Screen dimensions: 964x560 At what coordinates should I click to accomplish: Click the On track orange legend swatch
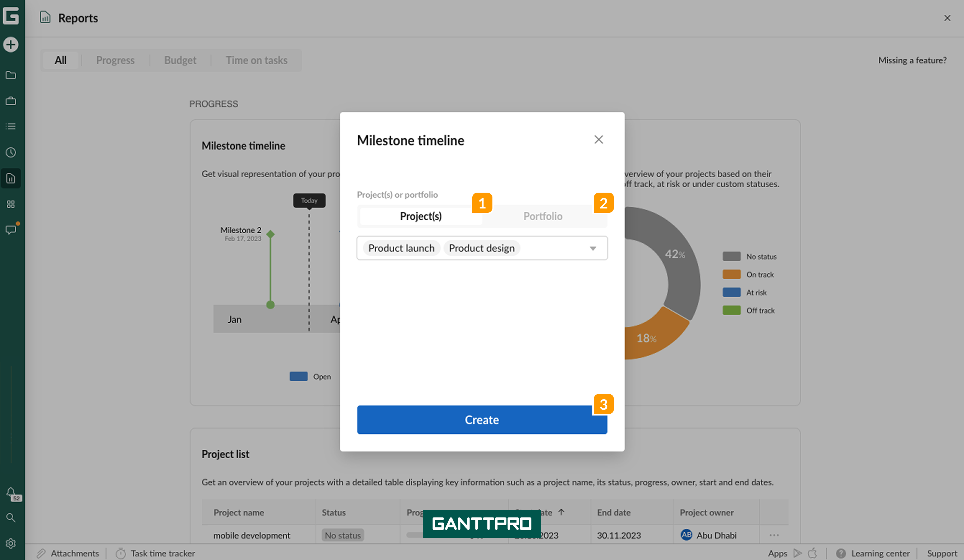[x=731, y=274]
